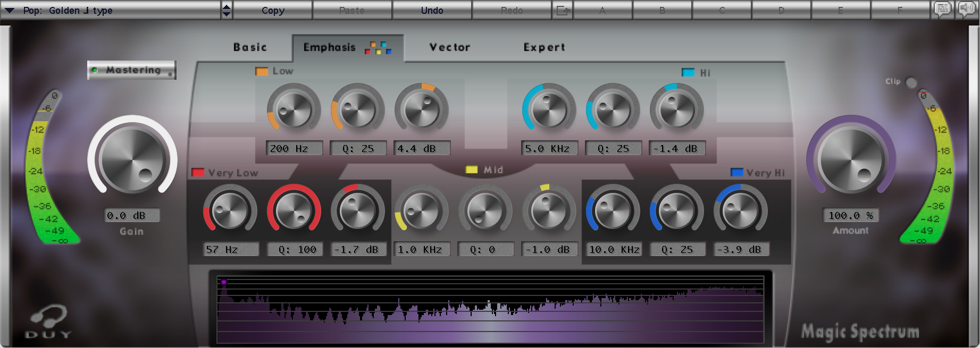Click the Very Hi frequency knob
The height and width of the screenshot is (348, 980).
(x=613, y=210)
